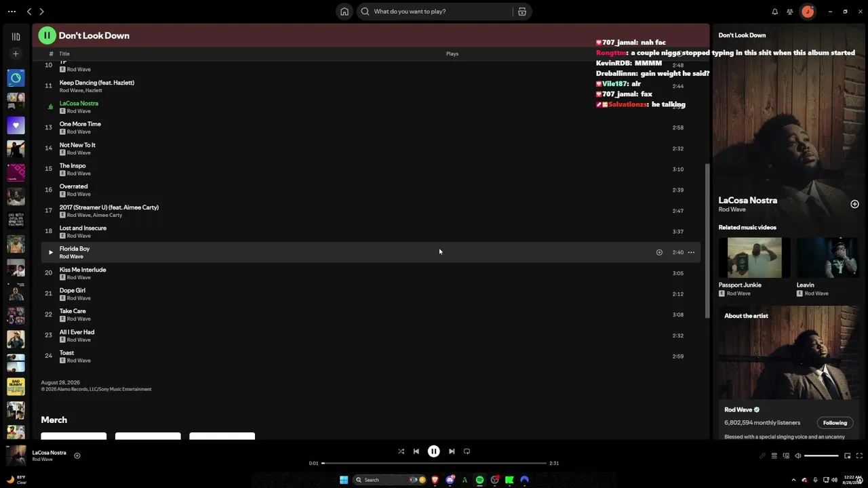The image size is (868, 488).
Task: Select track Not New To It
Action: click(370, 148)
